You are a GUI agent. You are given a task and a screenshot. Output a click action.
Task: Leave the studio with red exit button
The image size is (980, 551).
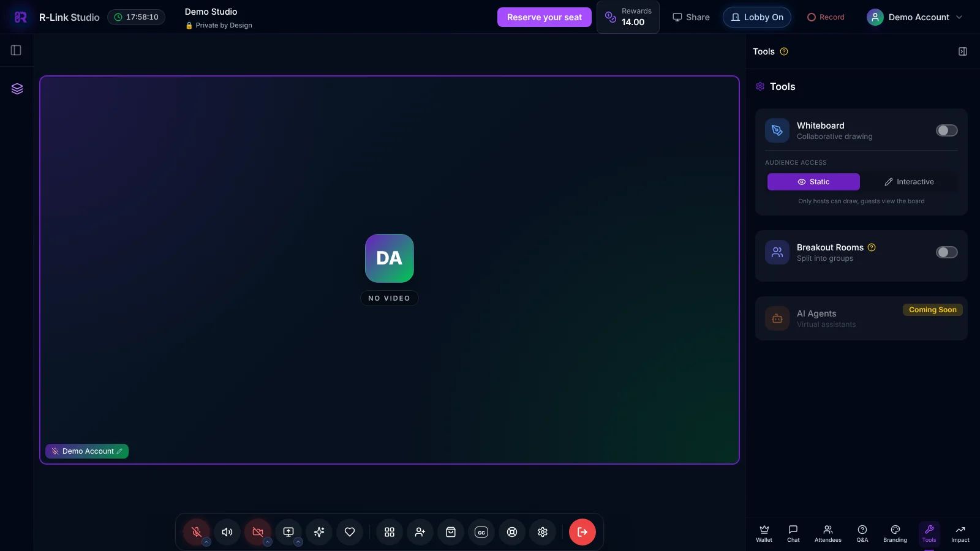coord(582,532)
